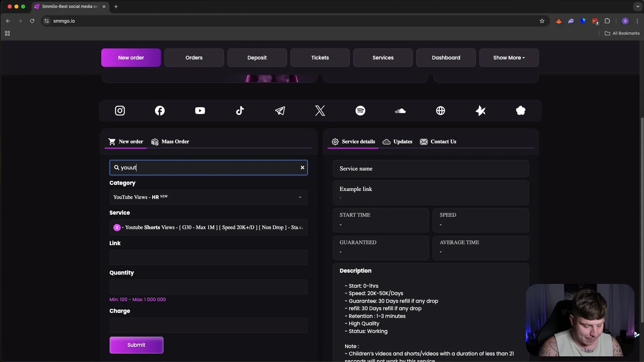Click into the Quantity input field
This screenshot has height=362, width=644.
click(208, 287)
